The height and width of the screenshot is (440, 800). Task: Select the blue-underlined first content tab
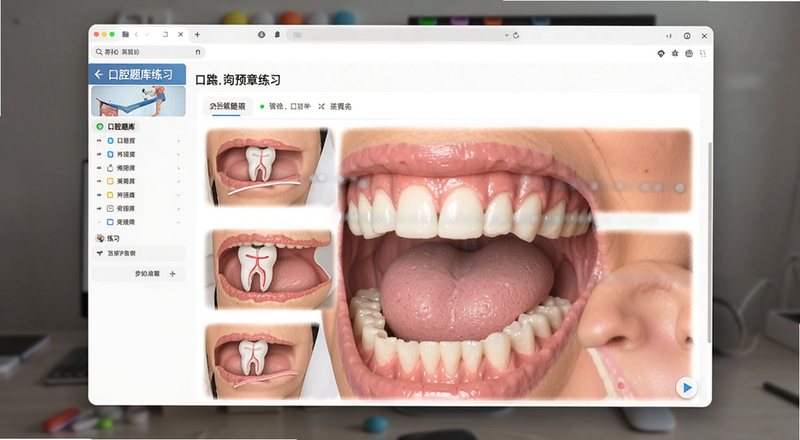227,106
